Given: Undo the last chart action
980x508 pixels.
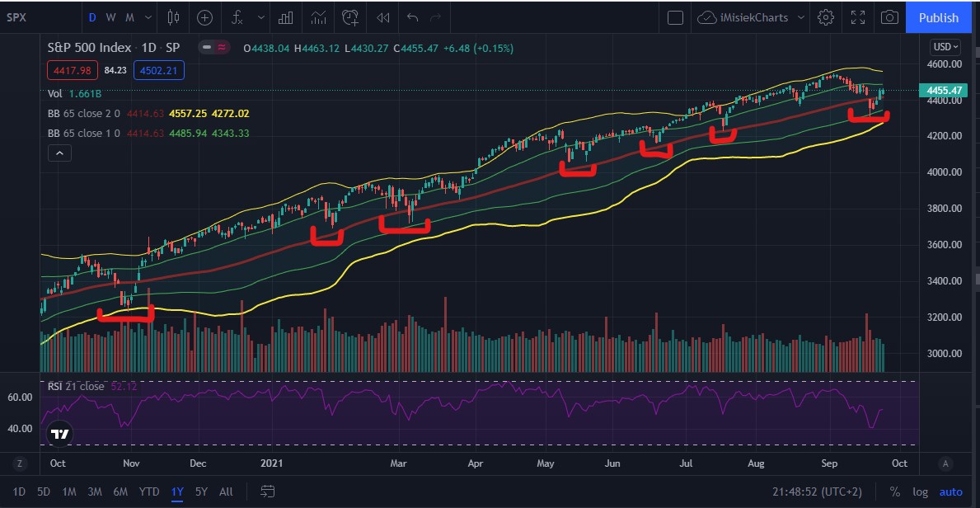Looking at the screenshot, I should coord(412,17).
